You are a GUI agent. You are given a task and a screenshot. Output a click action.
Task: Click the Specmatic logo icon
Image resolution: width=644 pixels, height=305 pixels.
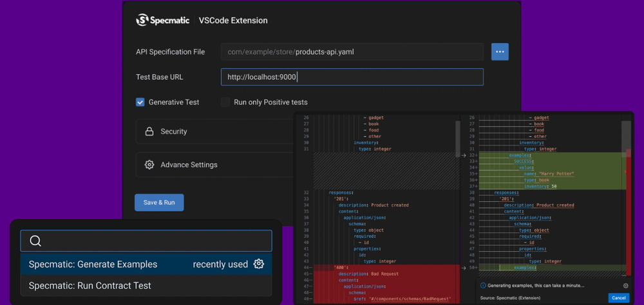pos(142,20)
